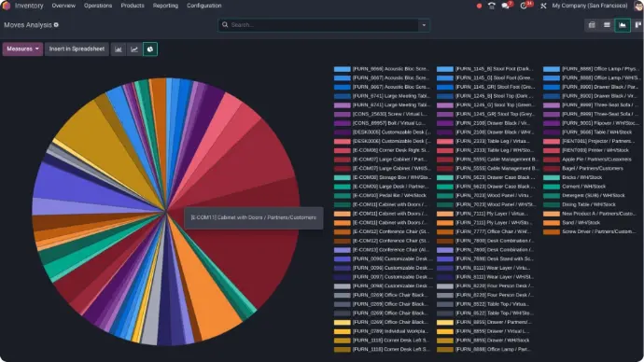Open the Odoo apps home logo
644x362 pixels.
pyautogui.click(x=6, y=6)
